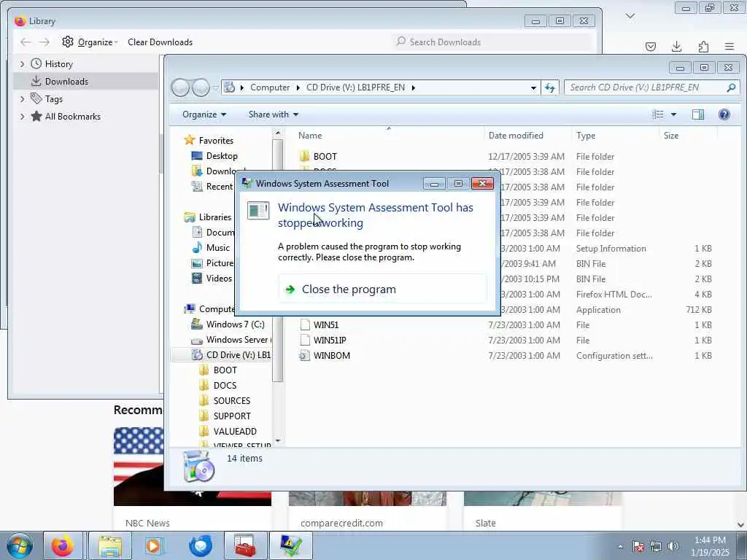This screenshot has width=747, height=560.
Task: Select CD Drive (V:) in navigation tree
Action: 238,355
